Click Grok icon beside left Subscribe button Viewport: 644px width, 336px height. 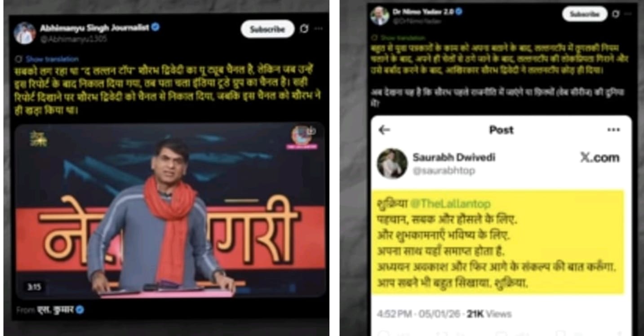coord(304,29)
